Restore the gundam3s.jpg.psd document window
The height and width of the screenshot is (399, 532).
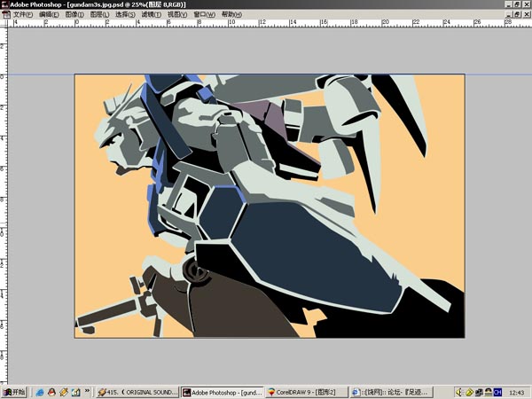pyautogui.click(x=517, y=14)
